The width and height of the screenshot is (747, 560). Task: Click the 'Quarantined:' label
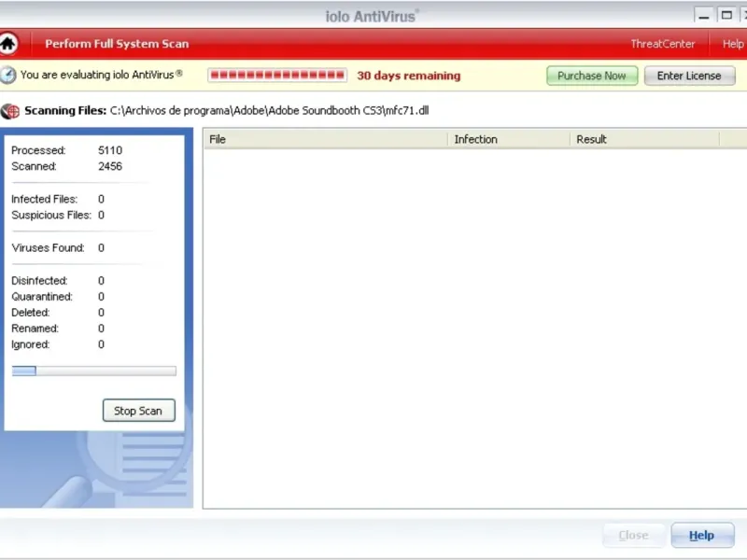(42, 297)
